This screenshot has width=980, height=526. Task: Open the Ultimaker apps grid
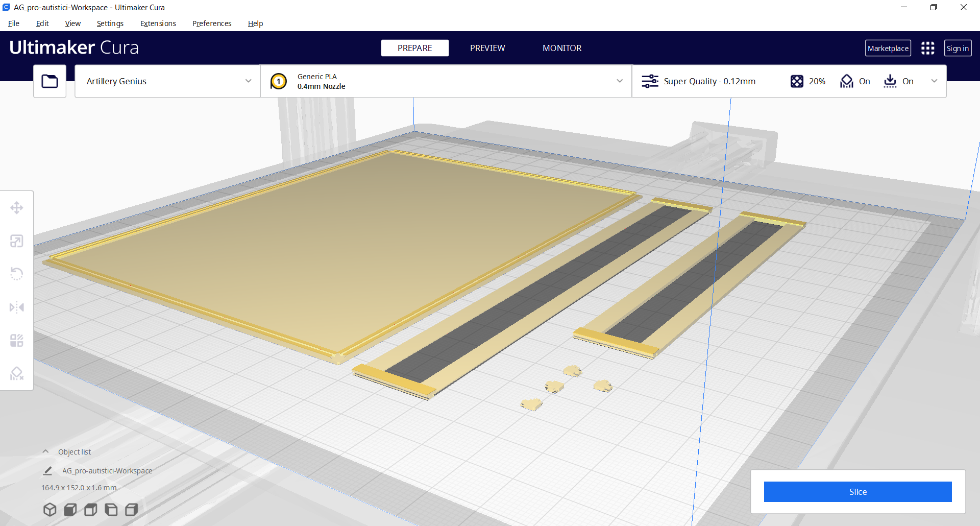coord(927,48)
